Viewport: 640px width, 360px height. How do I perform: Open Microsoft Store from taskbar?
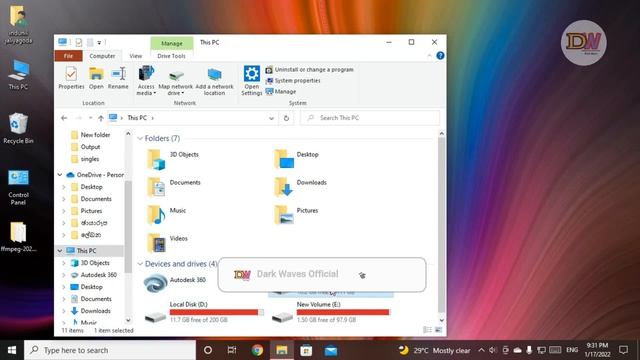306,350
